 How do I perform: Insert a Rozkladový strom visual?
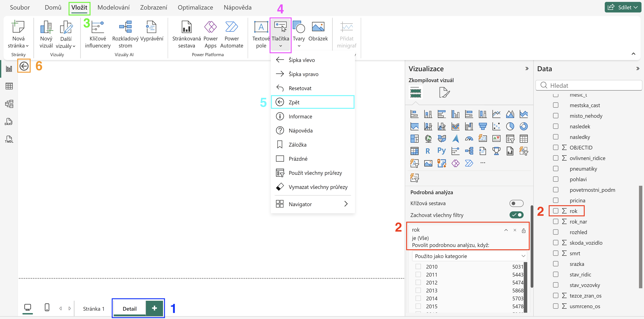pyautogui.click(x=125, y=35)
